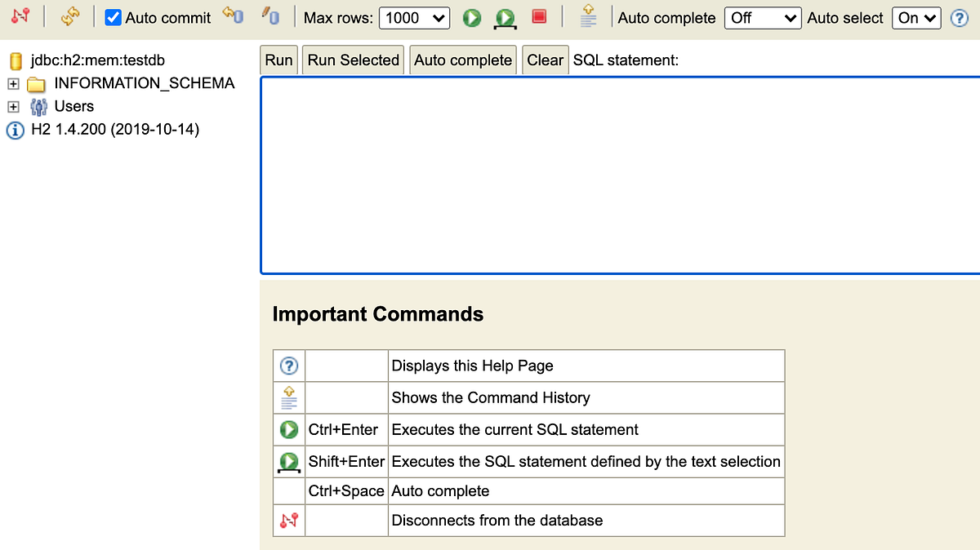The height and width of the screenshot is (550, 980).
Task: Click the reconnect icon
Action: (69, 16)
